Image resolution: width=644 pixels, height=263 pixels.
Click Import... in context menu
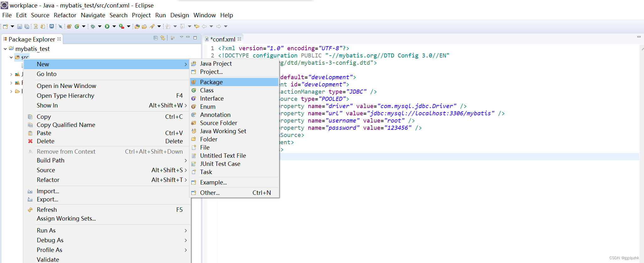pyautogui.click(x=106, y=191)
